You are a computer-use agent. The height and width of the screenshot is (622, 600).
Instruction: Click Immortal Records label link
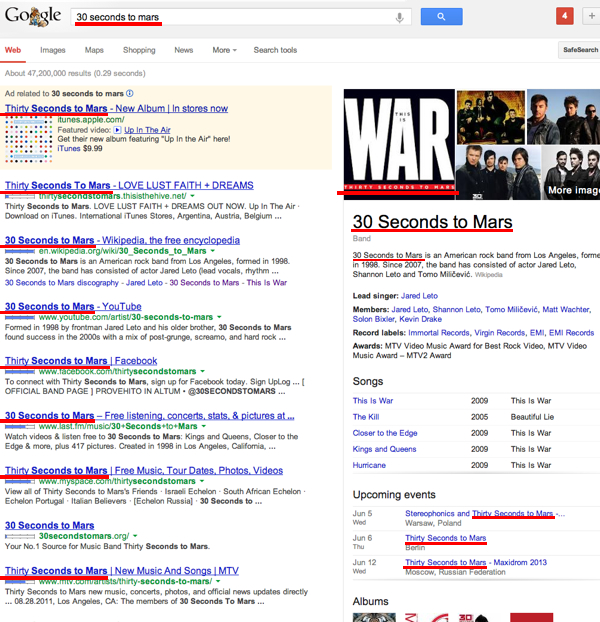tap(439, 333)
